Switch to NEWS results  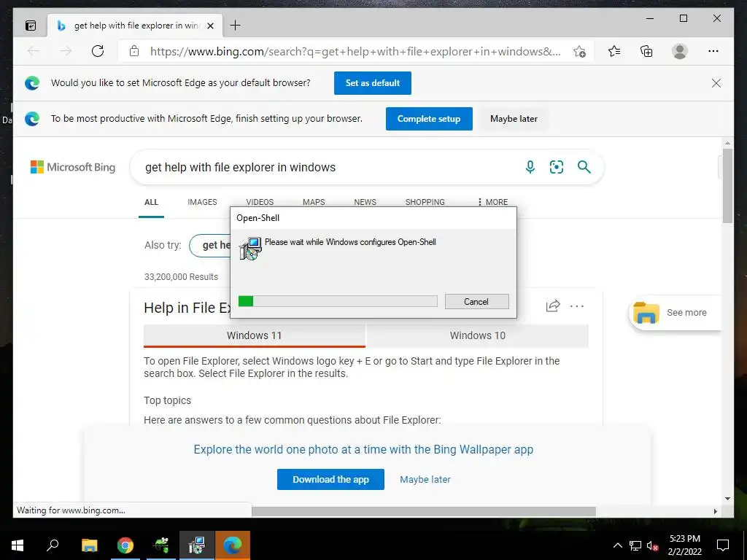tap(365, 203)
